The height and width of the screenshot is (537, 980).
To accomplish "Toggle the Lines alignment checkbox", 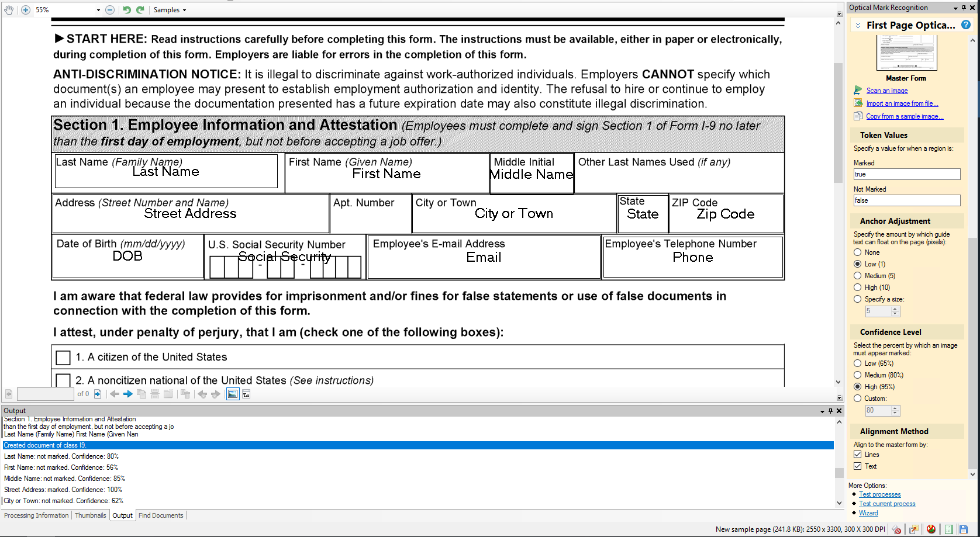I will coord(858,455).
